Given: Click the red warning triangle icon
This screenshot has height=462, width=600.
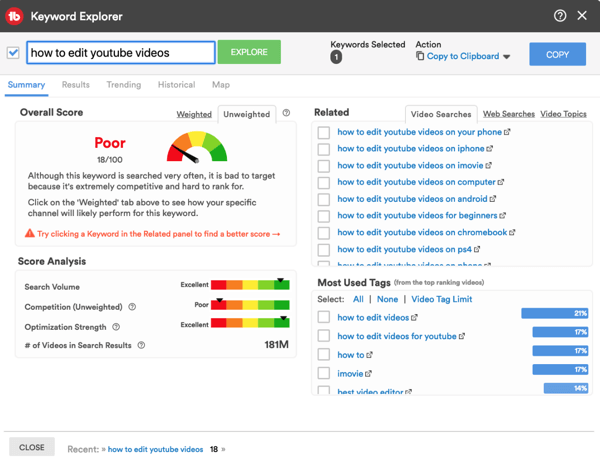Looking at the screenshot, I should 29,233.
